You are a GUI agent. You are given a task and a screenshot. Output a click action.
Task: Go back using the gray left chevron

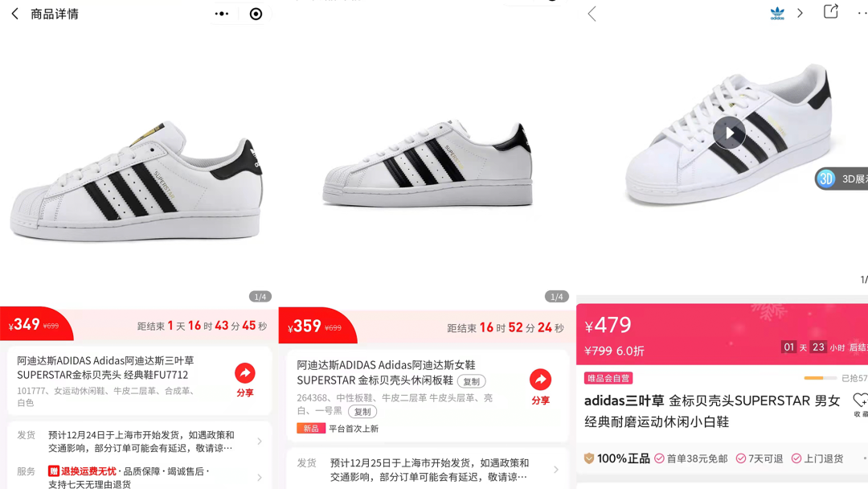592,14
